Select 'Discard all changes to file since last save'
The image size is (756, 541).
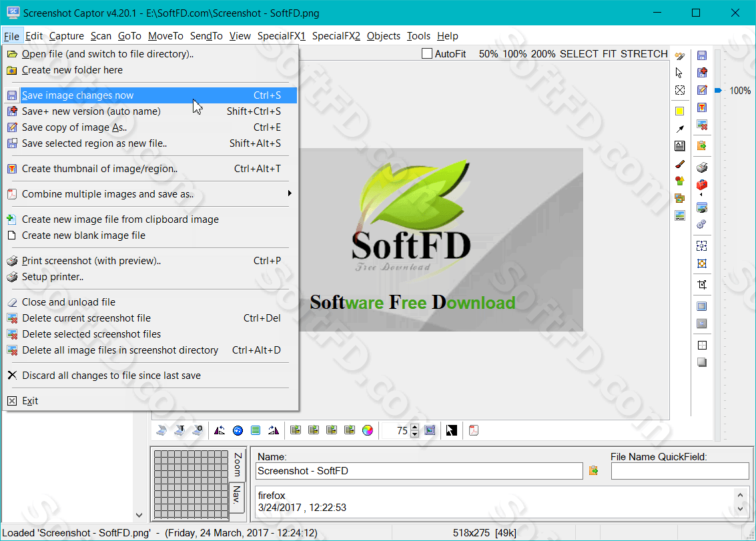pyautogui.click(x=150, y=376)
